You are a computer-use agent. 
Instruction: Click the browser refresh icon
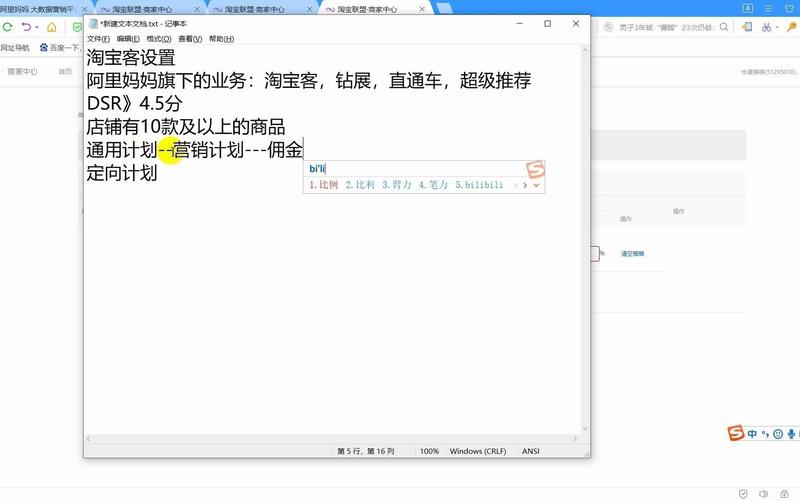pos(8,27)
